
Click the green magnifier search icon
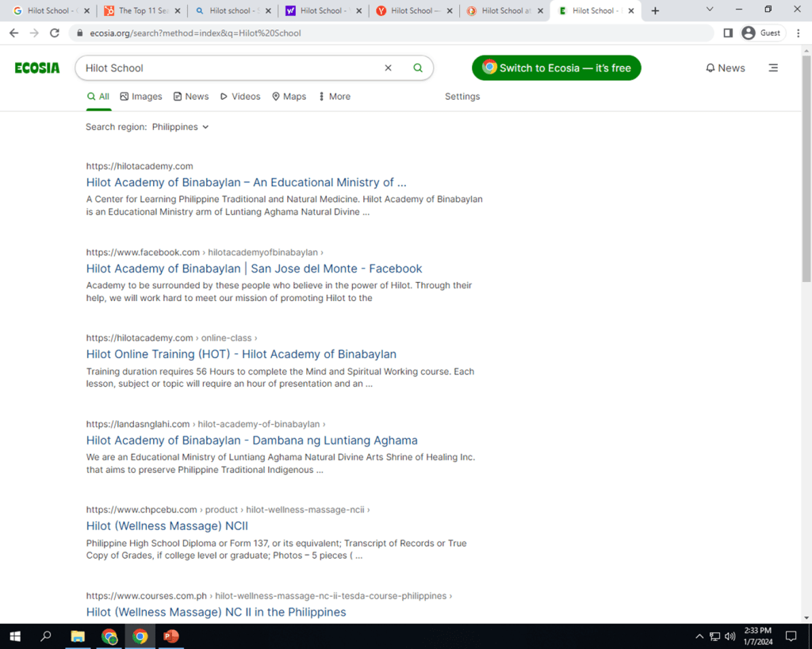click(418, 68)
